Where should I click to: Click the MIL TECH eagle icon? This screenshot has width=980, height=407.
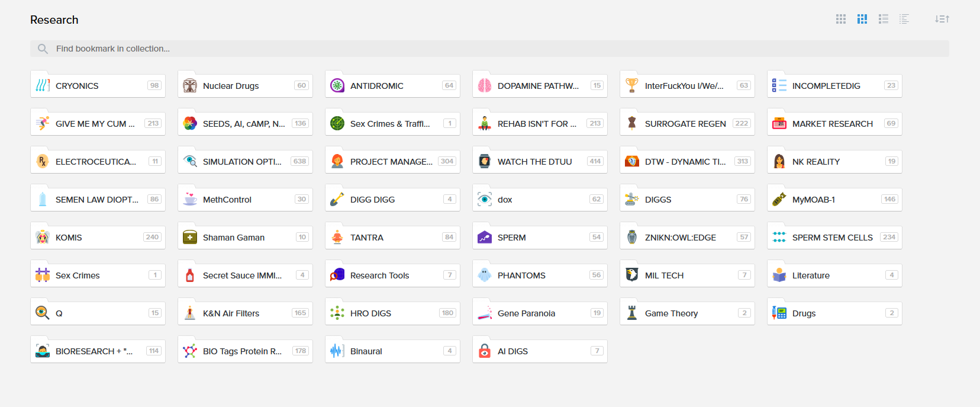pos(632,275)
